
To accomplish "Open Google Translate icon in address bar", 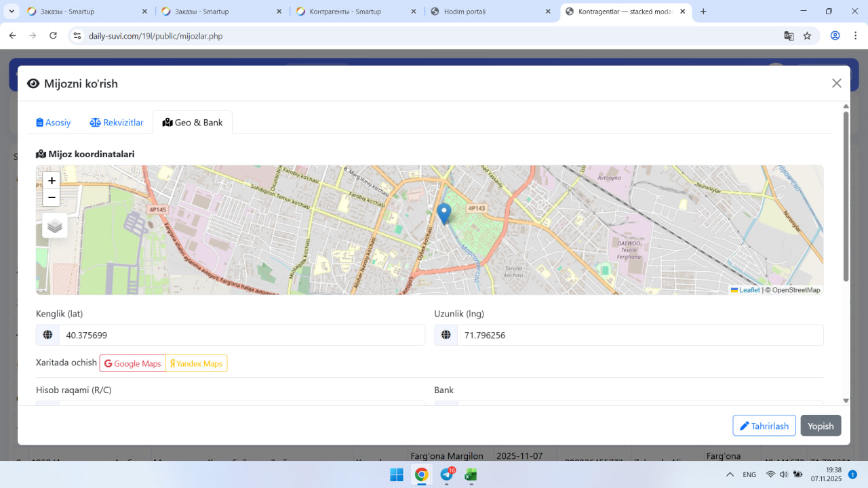I will click(x=789, y=36).
